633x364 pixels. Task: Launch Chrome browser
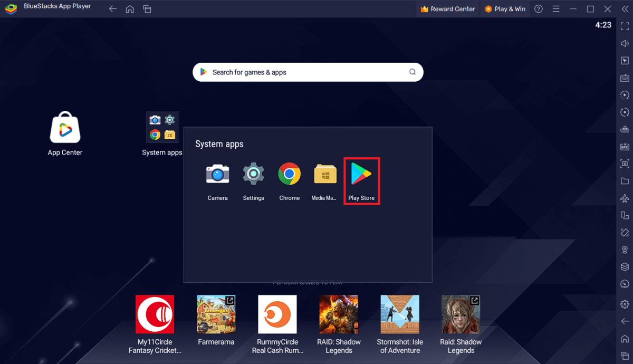point(289,174)
